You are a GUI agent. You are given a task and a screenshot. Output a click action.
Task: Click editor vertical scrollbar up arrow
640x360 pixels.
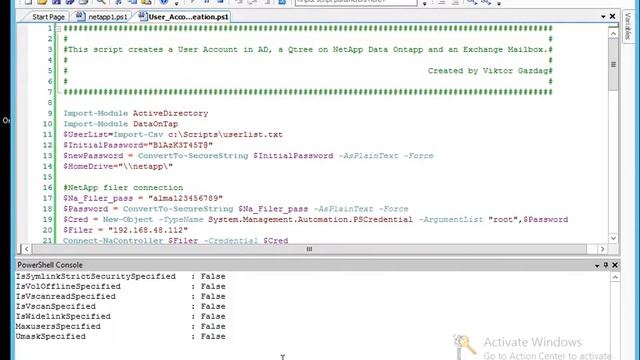point(613,33)
